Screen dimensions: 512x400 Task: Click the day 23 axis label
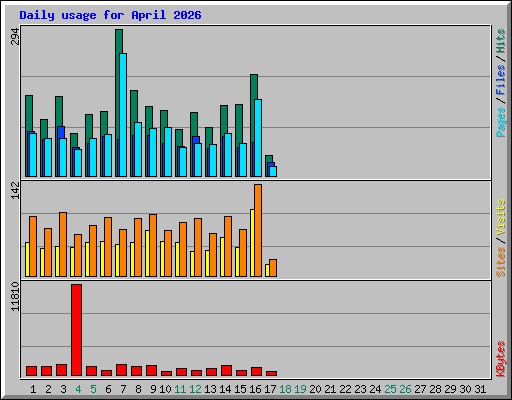tap(360, 389)
